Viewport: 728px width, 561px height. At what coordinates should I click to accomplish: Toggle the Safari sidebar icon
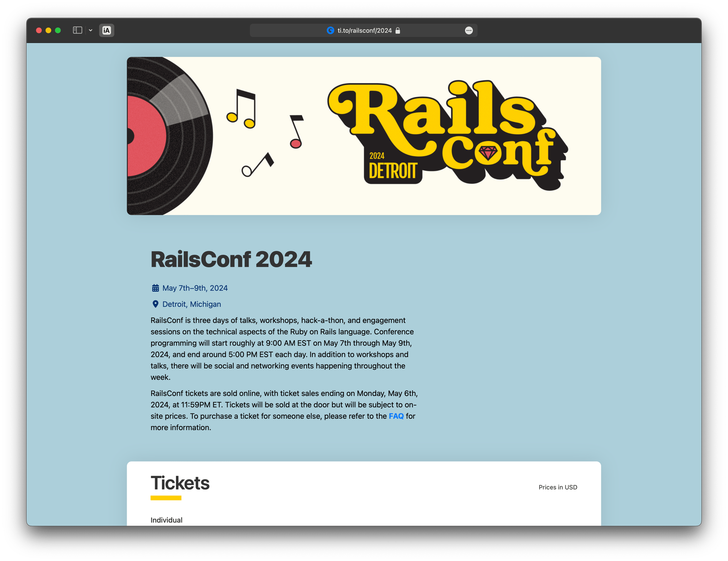(77, 30)
